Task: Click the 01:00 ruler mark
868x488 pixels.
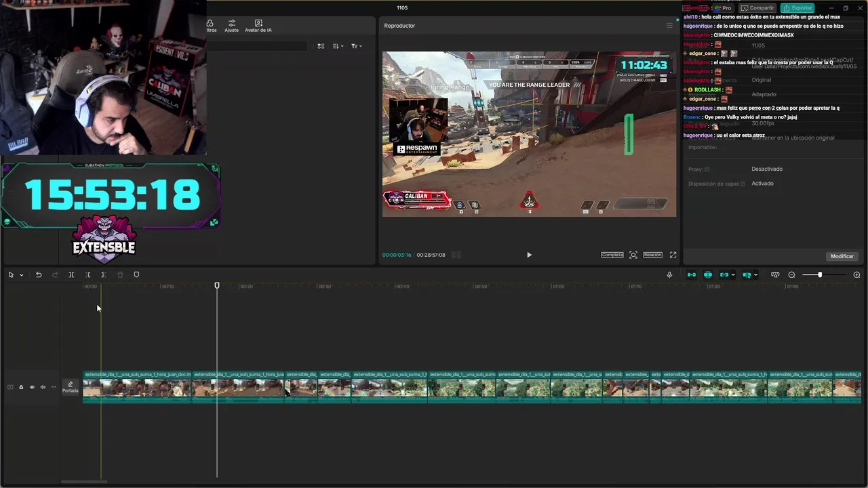Action: (x=557, y=287)
